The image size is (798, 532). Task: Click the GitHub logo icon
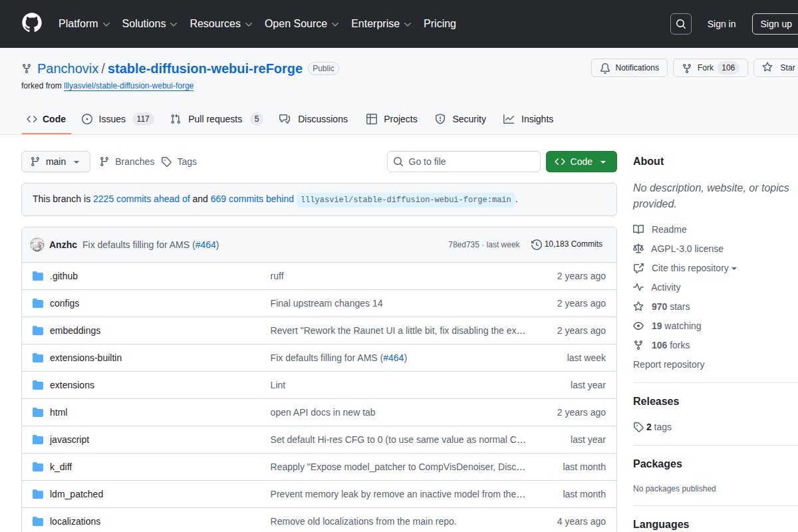31,23
